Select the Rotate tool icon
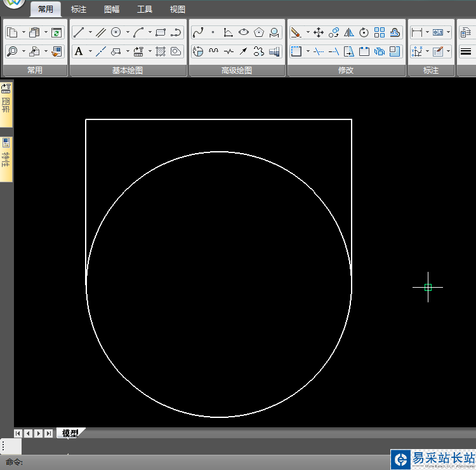The width and height of the screenshot is (476, 470). 364,32
